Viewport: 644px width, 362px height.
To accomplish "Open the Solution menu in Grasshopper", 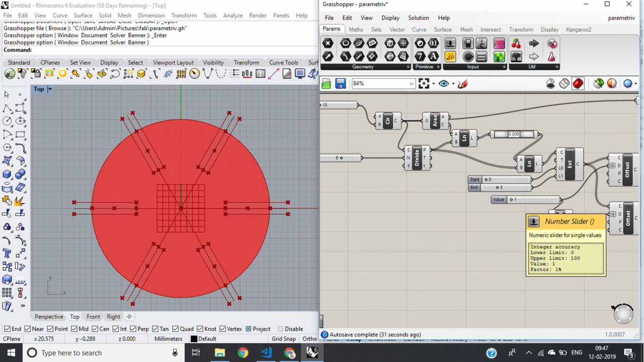I will (x=418, y=18).
